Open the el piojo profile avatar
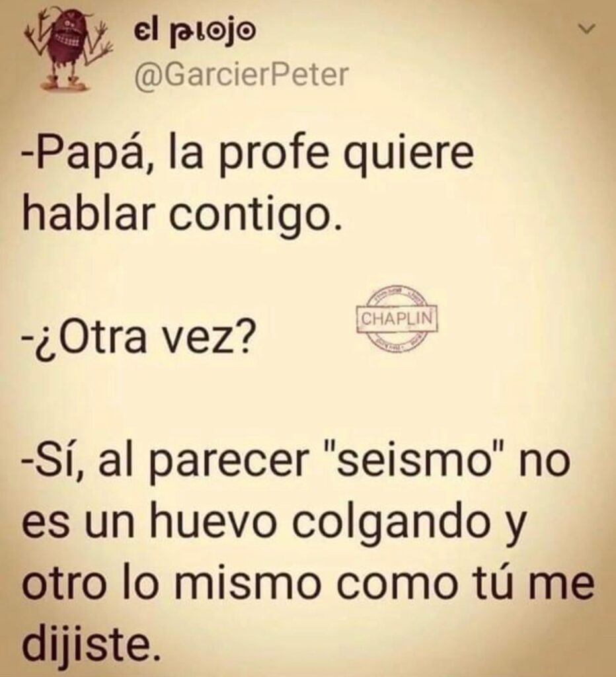The width and height of the screenshot is (616, 677). pyautogui.click(x=67, y=48)
